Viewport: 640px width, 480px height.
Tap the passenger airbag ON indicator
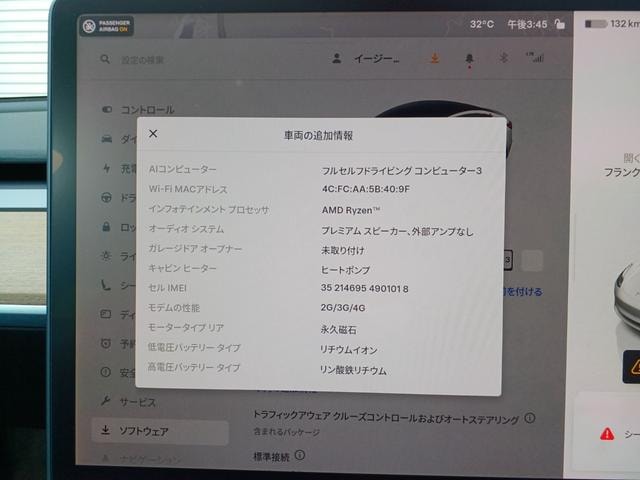coord(106,26)
